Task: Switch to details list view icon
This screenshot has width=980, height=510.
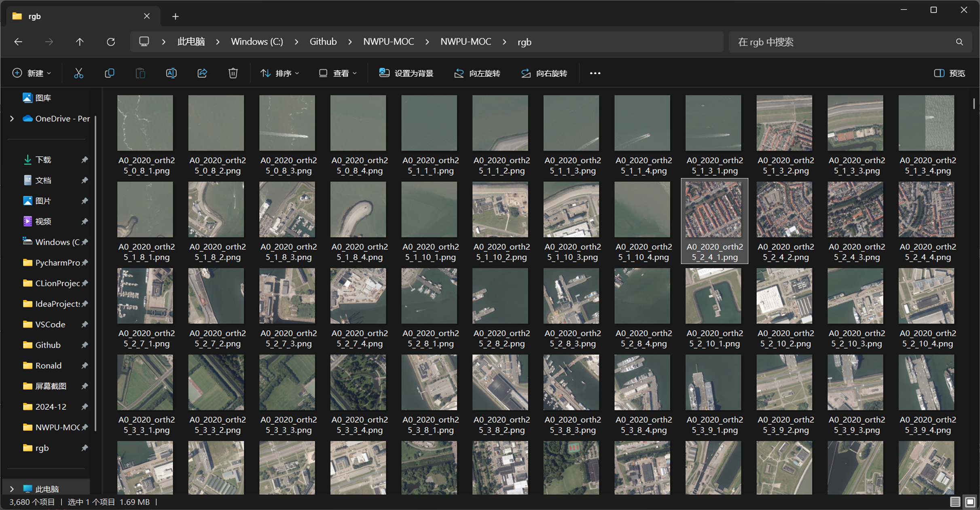Action: coord(955,502)
